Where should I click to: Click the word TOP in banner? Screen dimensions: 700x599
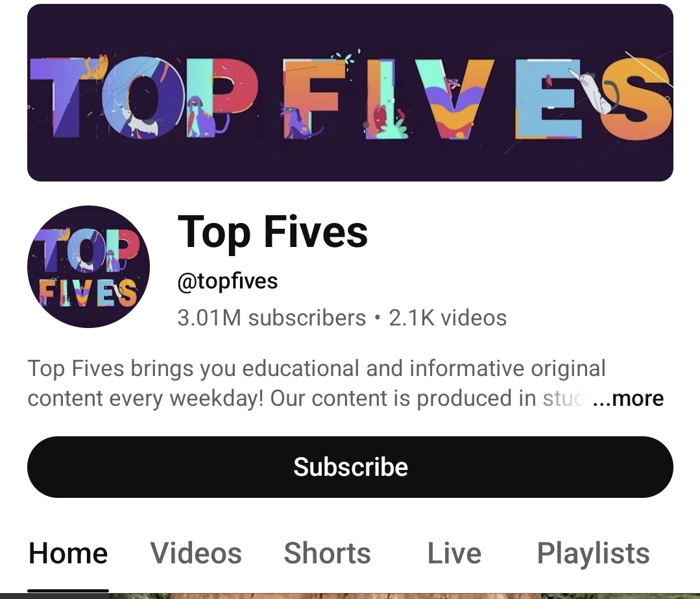click(143, 97)
